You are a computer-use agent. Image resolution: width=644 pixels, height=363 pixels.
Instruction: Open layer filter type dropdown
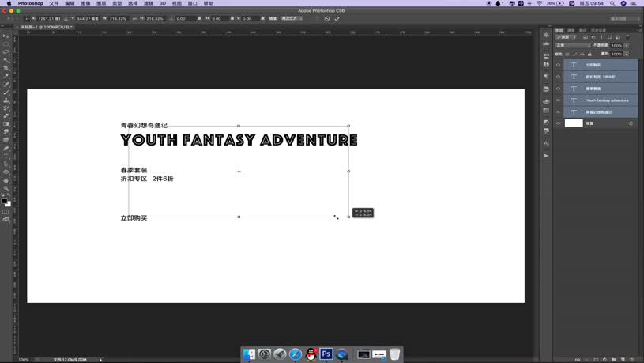pyautogui.click(x=566, y=37)
